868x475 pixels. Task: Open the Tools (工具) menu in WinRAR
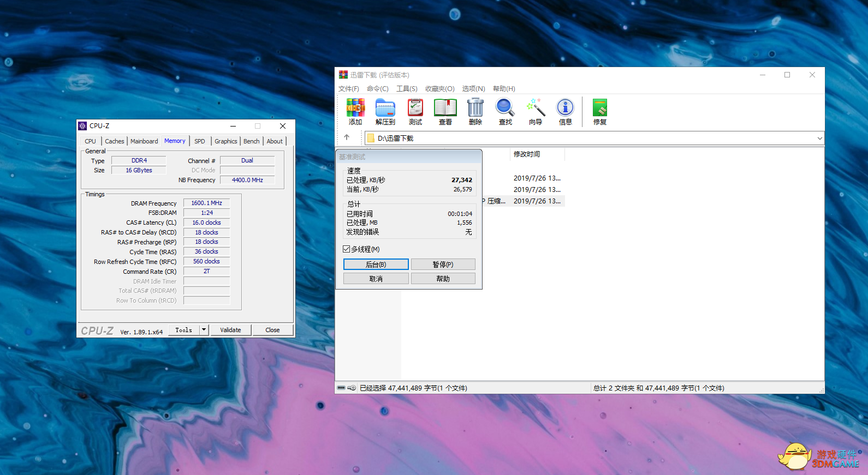click(x=407, y=89)
